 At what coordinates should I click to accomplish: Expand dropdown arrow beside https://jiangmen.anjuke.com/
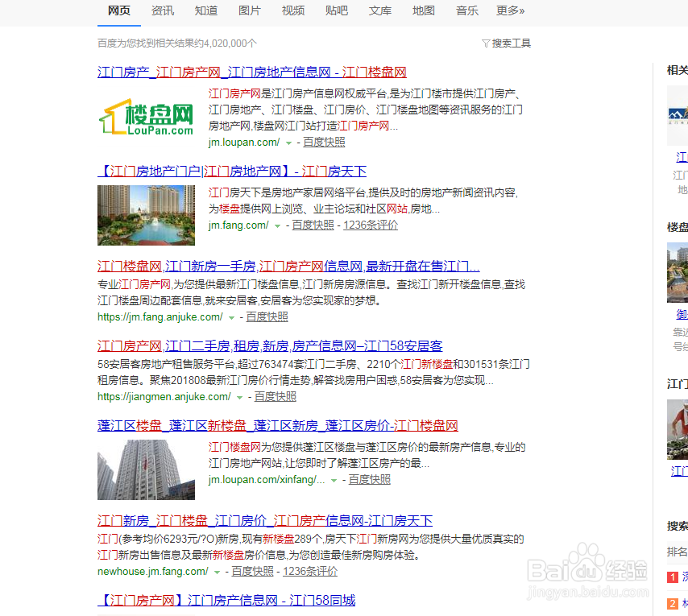click(239, 397)
